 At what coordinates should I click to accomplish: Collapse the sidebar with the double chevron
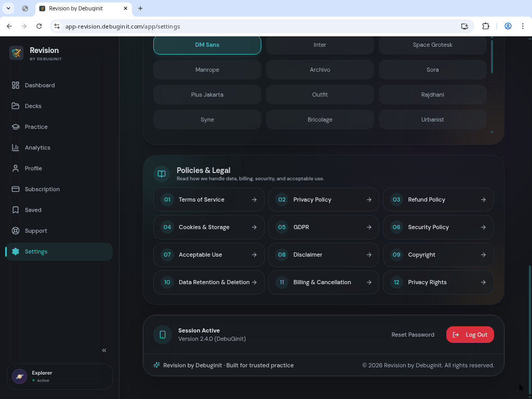pyautogui.click(x=104, y=350)
